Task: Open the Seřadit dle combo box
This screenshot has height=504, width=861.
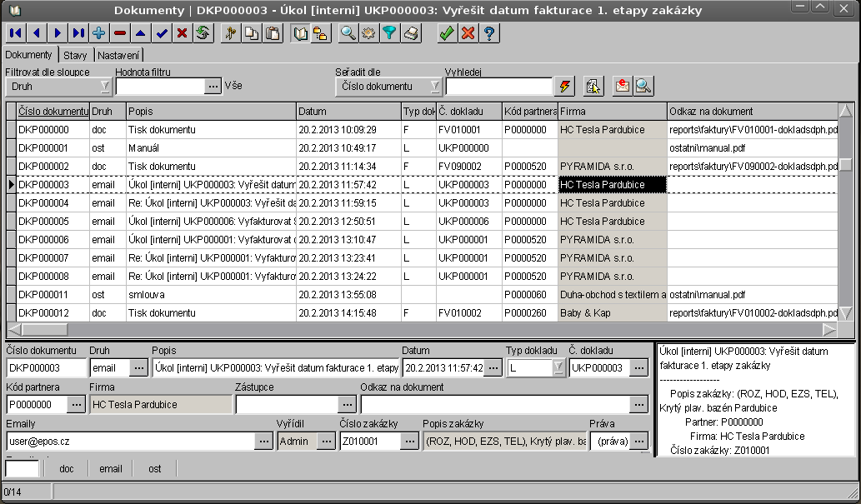Action: point(435,86)
